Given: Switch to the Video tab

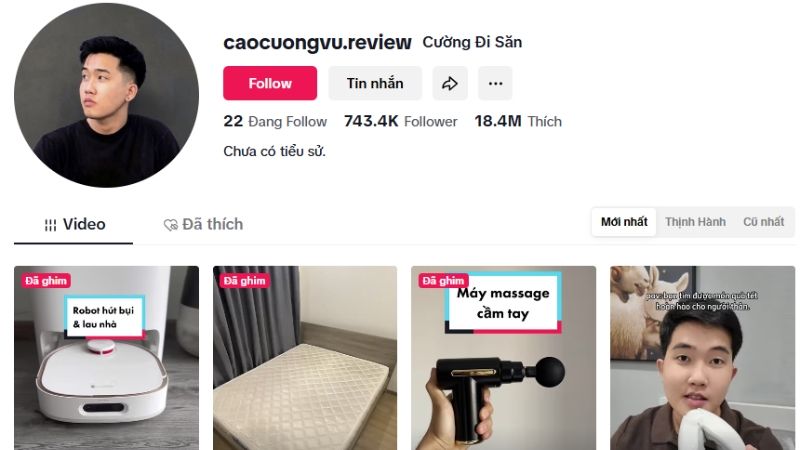Looking at the screenshot, I should tap(74, 224).
